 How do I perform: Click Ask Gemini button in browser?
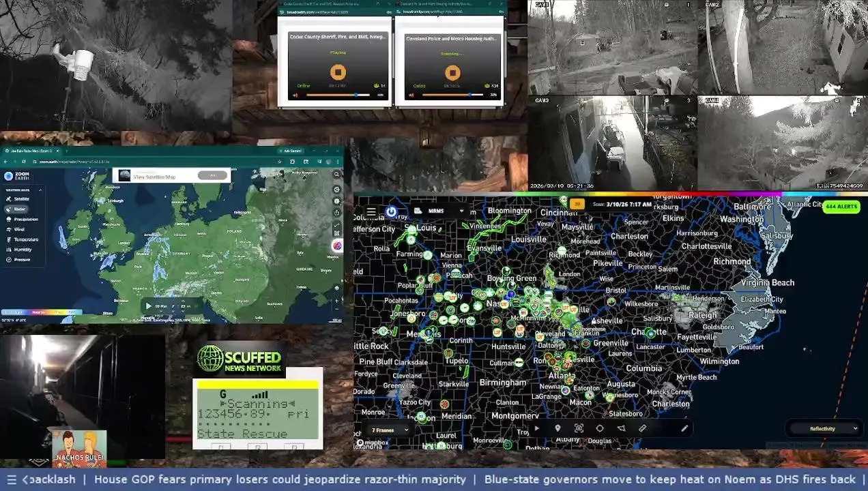tap(291, 151)
